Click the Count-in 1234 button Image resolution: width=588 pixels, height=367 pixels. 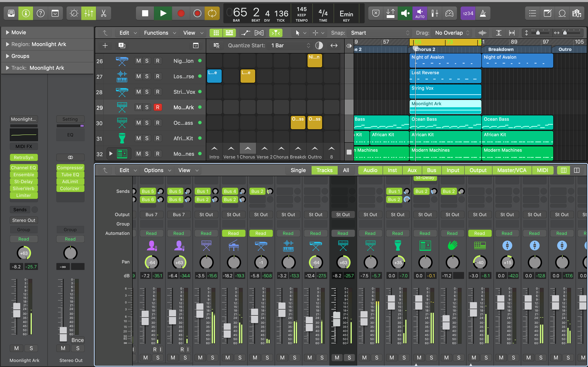click(468, 13)
